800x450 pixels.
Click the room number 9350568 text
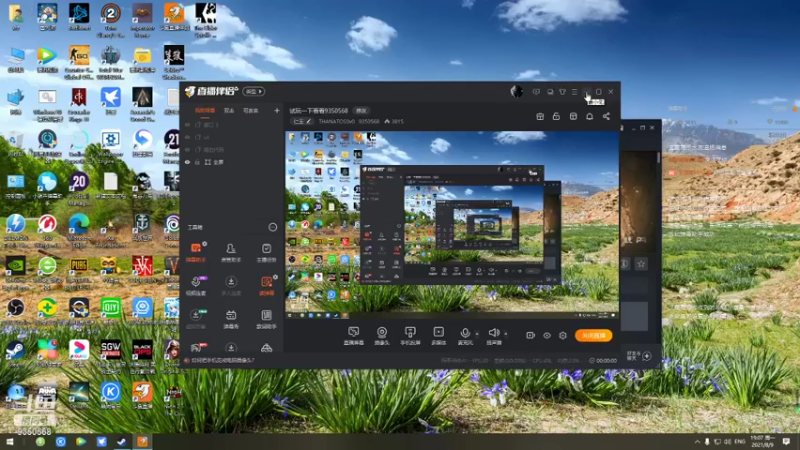coord(368,121)
